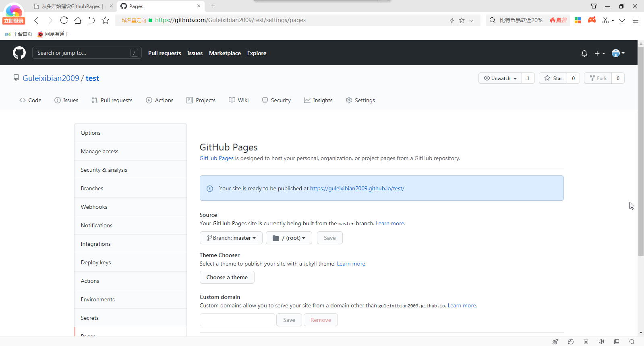
Task: Click the trash icon in bottom status bar
Action: [586, 342]
